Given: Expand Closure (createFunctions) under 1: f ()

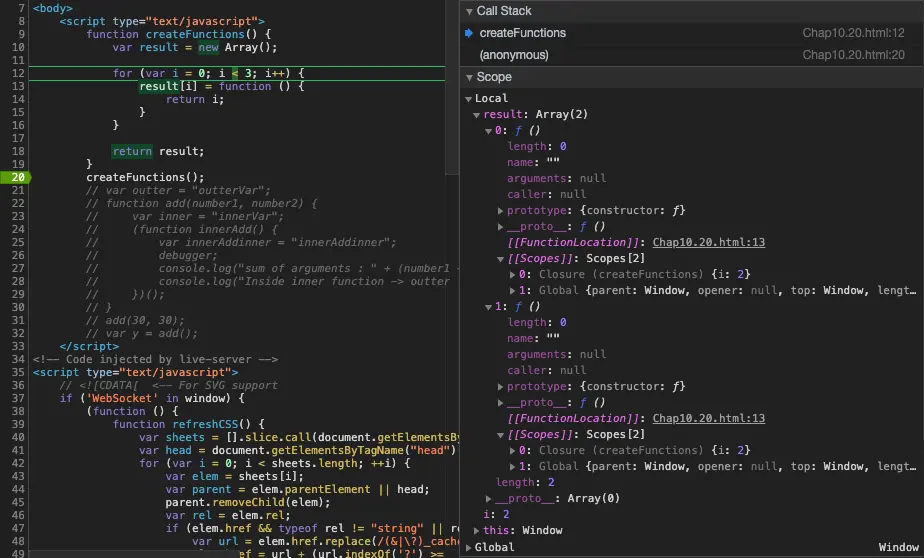Looking at the screenshot, I should (512, 451).
